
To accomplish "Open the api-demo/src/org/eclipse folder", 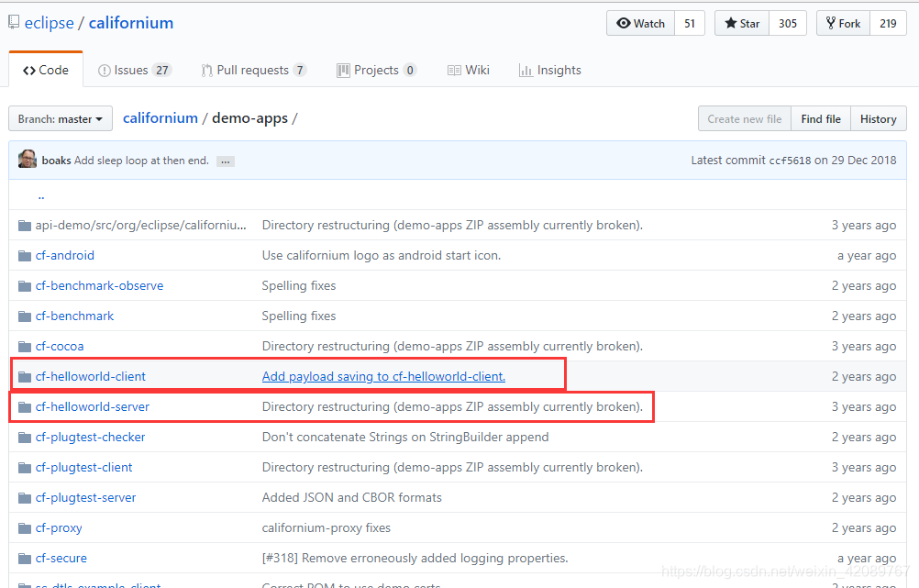I will pyautogui.click(x=140, y=225).
